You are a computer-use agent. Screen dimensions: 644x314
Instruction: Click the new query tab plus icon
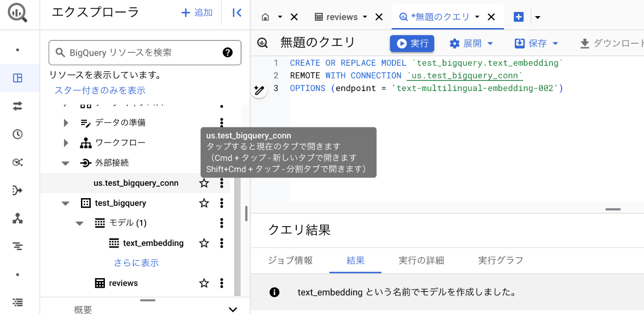click(x=518, y=17)
